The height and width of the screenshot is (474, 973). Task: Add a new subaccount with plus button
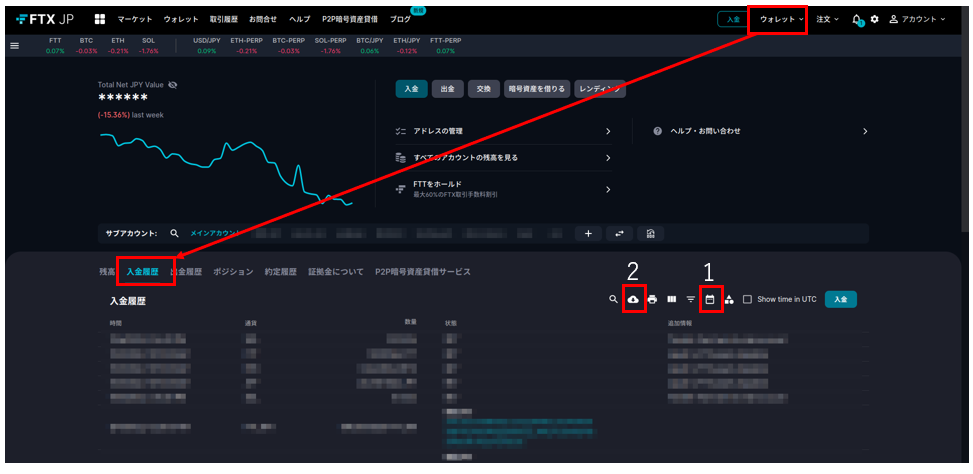pos(588,233)
